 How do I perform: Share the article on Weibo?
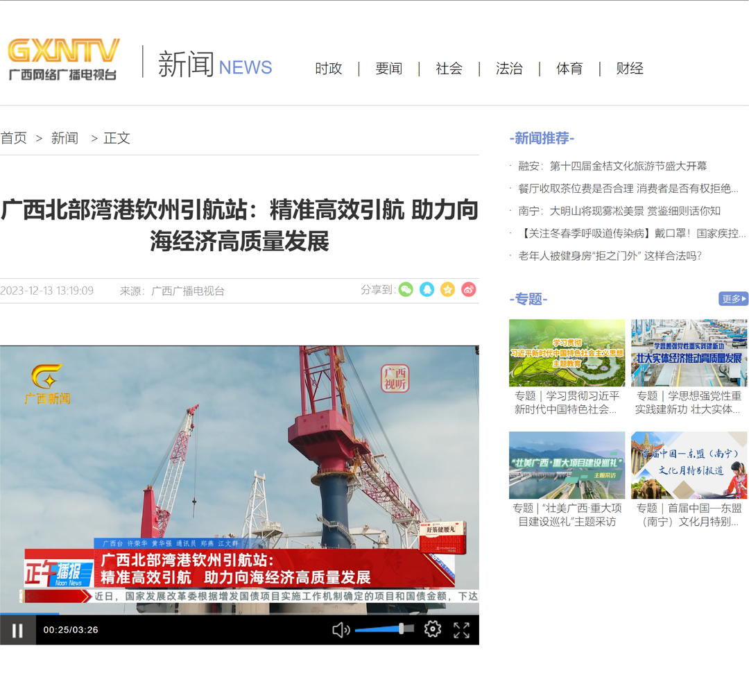point(468,289)
